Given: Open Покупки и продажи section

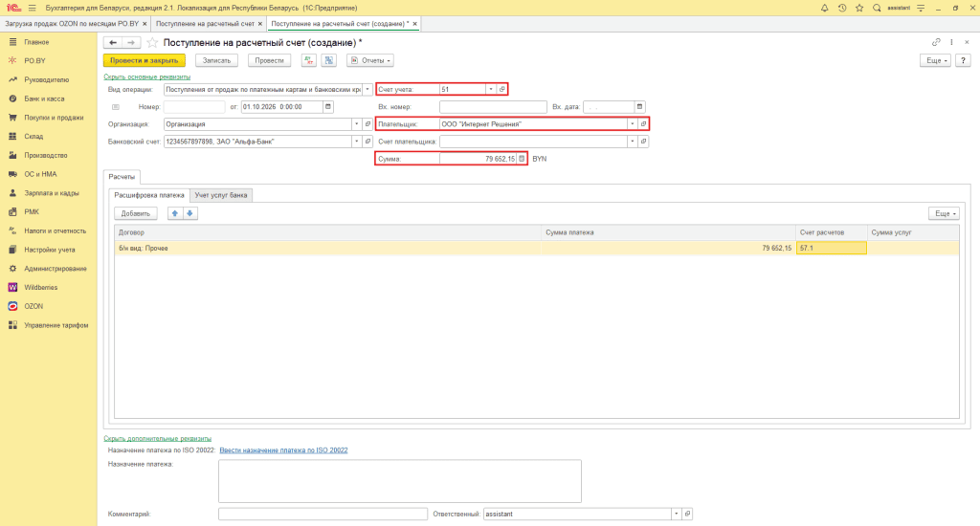Looking at the screenshot, I should coord(54,118).
